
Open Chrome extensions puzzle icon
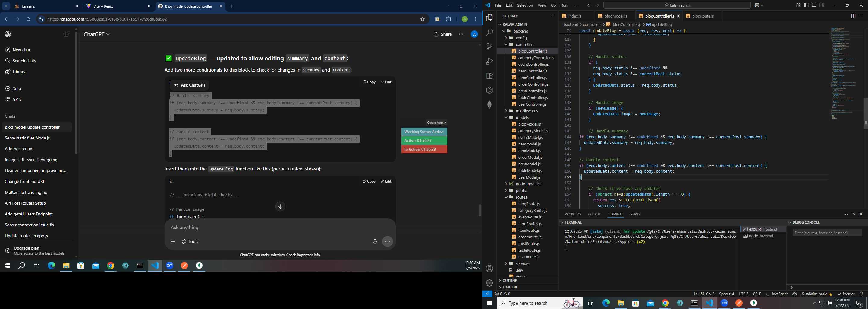pyautogui.click(x=448, y=19)
